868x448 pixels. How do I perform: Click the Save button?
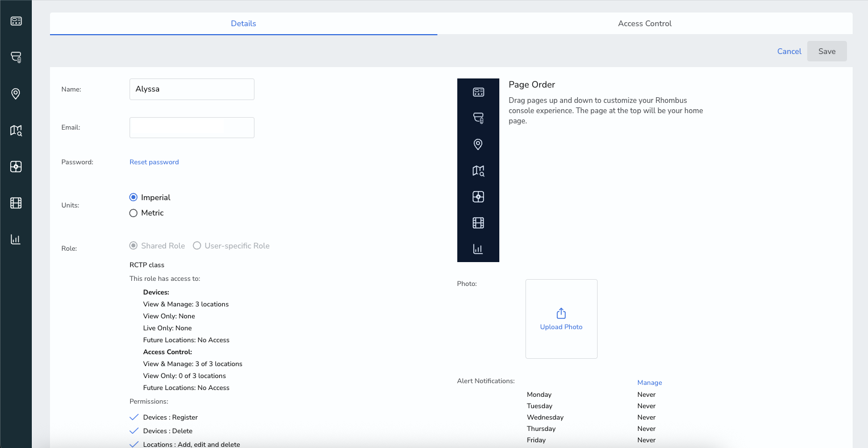tap(827, 51)
